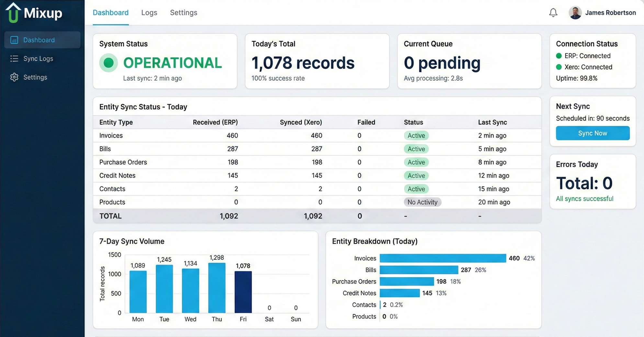Viewport: 644px width, 337px height.
Task: Click the Dashboard sidebar chart icon
Action: coord(14,40)
